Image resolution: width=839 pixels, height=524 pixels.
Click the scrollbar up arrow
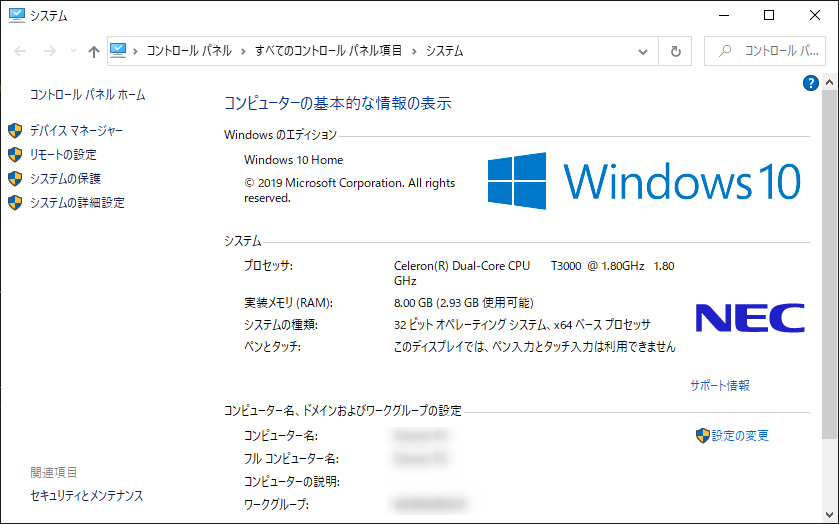[829, 82]
